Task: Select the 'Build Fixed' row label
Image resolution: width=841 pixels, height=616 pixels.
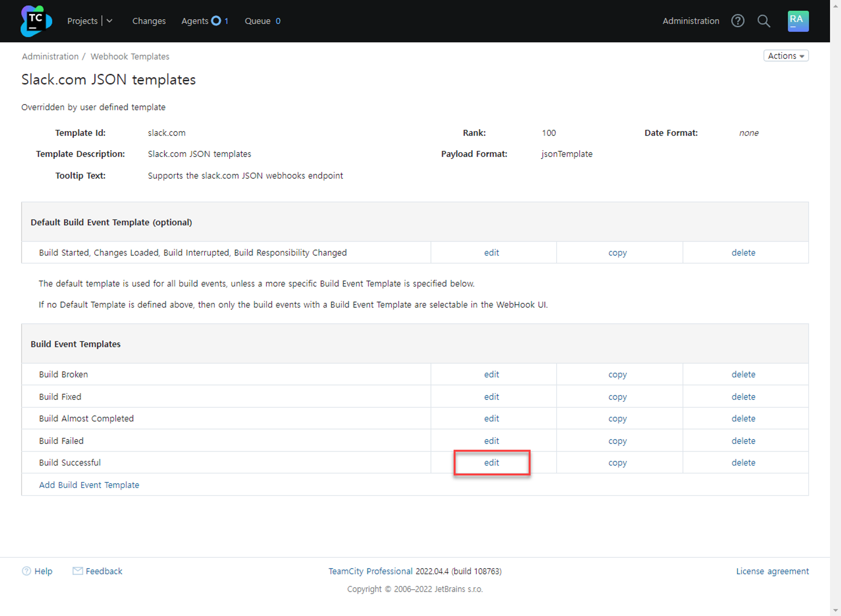Action: [60, 397]
